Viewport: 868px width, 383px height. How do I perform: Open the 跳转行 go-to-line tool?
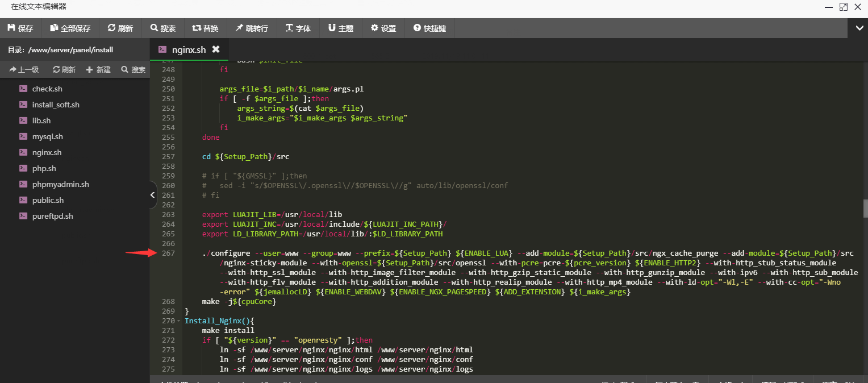pos(252,28)
